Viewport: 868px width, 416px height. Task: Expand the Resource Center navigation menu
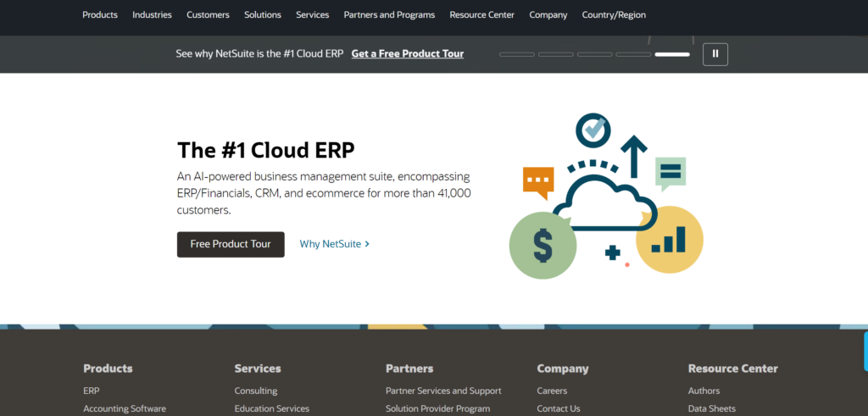point(481,14)
